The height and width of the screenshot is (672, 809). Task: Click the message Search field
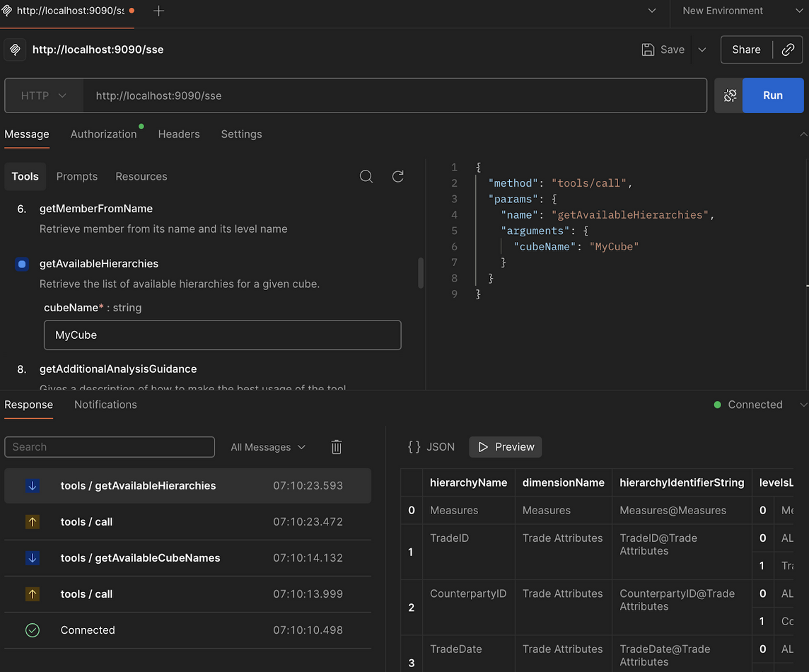tap(110, 447)
